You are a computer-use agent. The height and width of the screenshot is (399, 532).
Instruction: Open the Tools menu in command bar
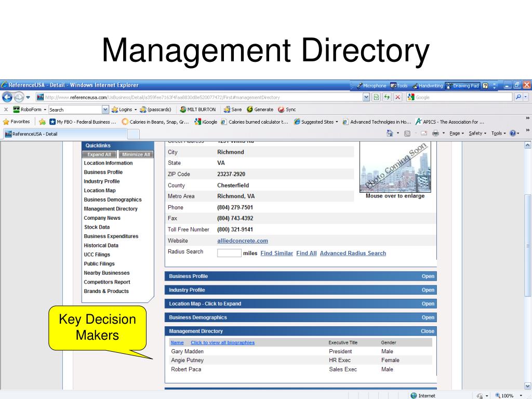(498, 134)
